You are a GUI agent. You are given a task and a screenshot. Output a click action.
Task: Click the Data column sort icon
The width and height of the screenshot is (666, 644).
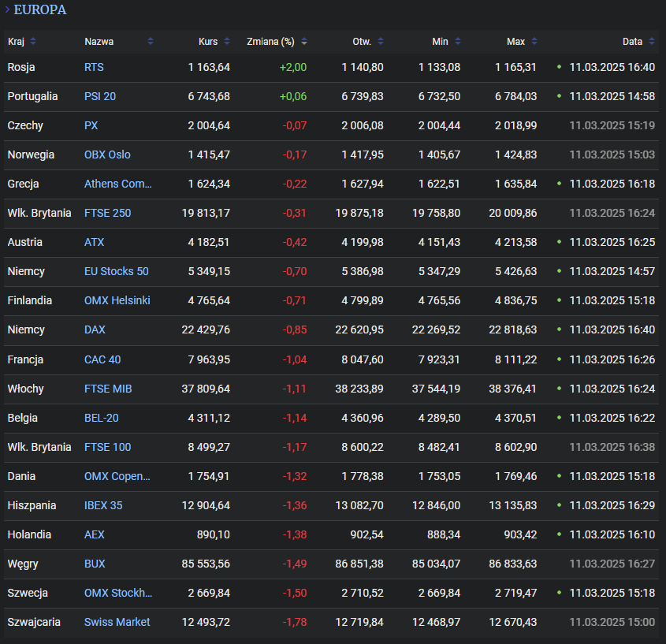[x=651, y=42]
